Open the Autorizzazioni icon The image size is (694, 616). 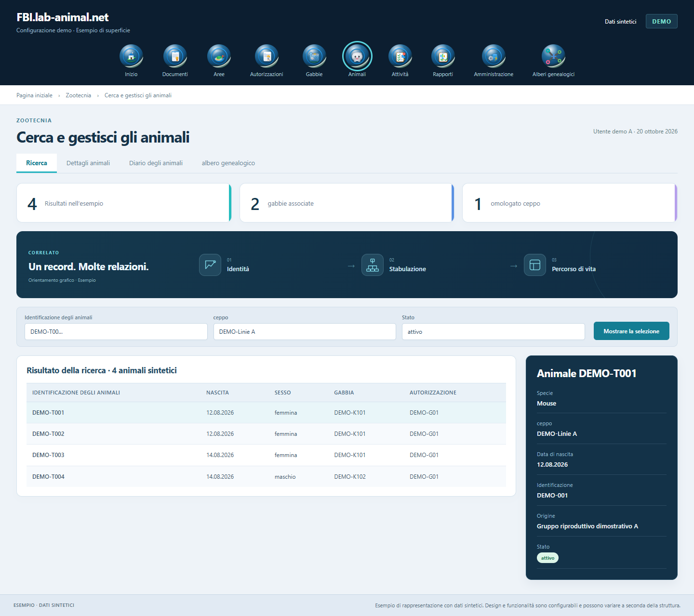pyautogui.click(x=267, y=56)
